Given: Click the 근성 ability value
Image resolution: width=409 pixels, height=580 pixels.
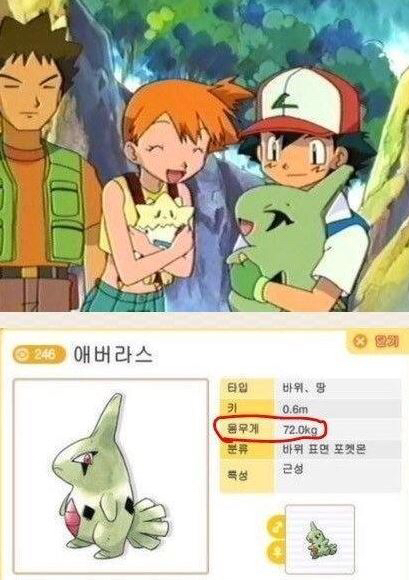Looking at the screenshot, I should click(293, 469).
